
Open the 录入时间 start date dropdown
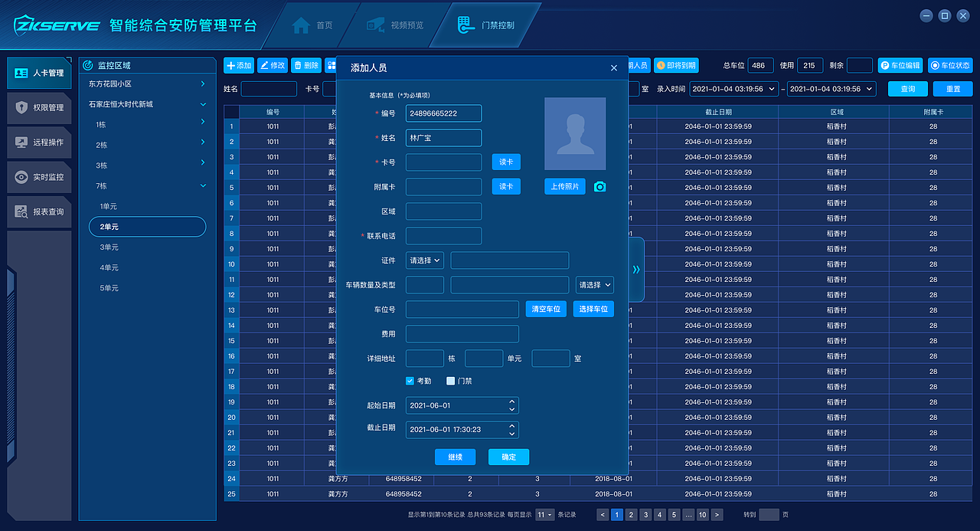tap(734, 89)
